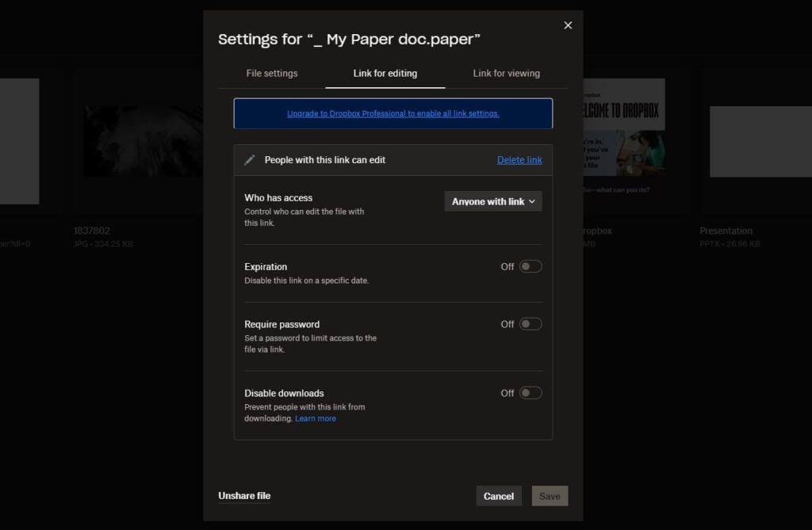Screen dimensions: 812x530
Task: Close the settings dialog with the X icon
Action: tap(568, 25)
